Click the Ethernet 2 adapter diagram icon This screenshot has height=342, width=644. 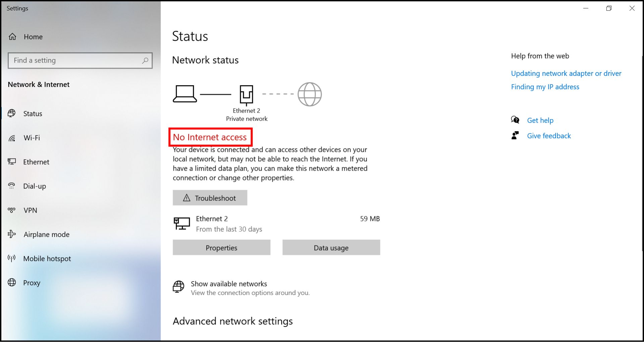pos(246,95)
